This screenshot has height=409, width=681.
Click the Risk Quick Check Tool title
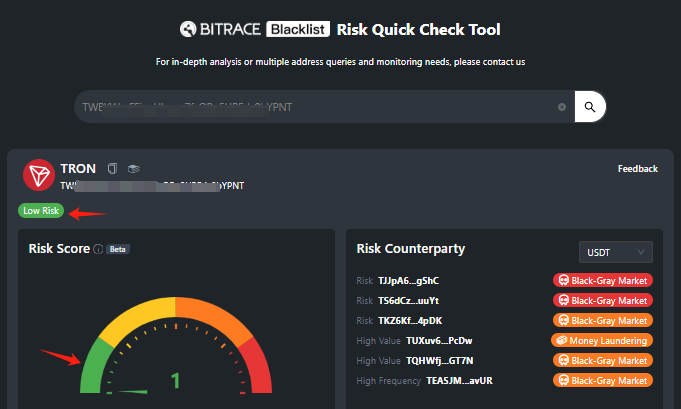click(419, 30)
